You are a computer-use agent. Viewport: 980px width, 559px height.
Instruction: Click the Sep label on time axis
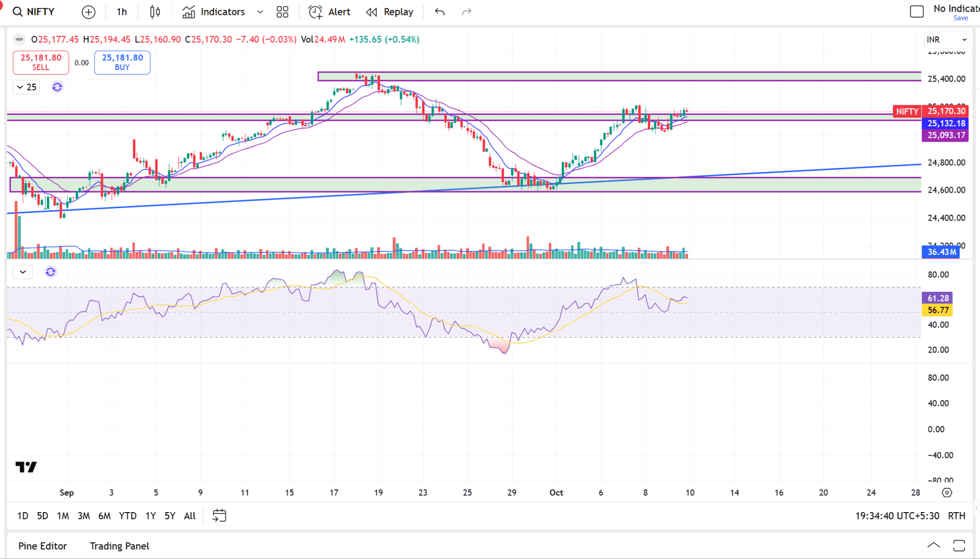[67, 493]
